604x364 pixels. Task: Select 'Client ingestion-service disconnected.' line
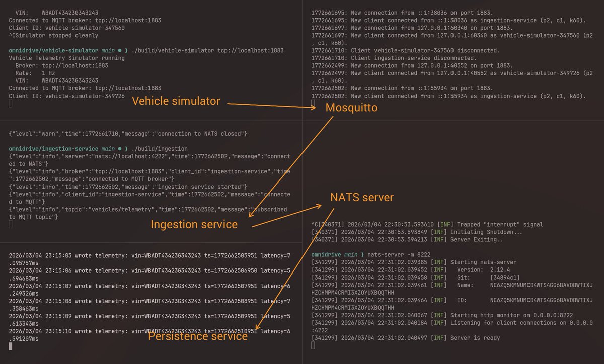click(x=394, y=58)
